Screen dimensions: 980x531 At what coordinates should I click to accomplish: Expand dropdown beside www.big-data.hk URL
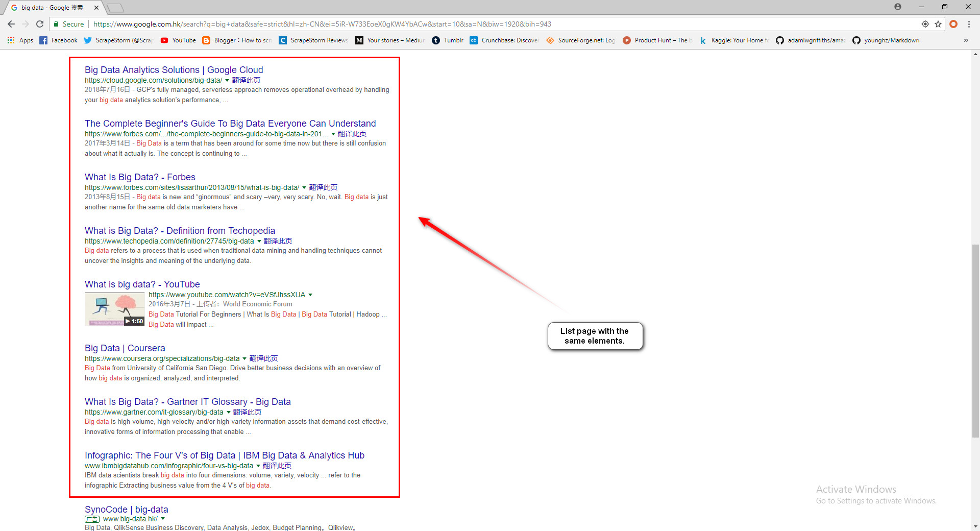coord(163,519)
